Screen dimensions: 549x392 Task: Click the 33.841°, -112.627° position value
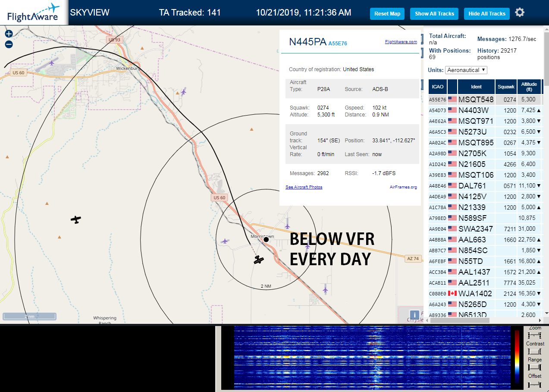393,141
